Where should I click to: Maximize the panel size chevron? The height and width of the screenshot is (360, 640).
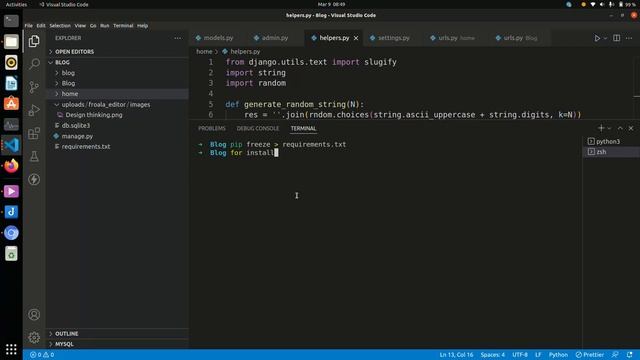coord(620,128)
